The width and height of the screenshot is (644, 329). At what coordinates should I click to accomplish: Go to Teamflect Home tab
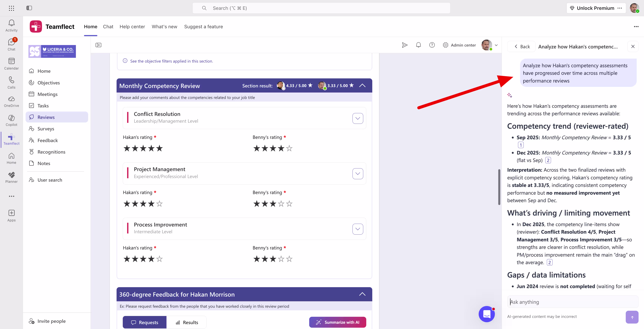[x=91, y=27]
